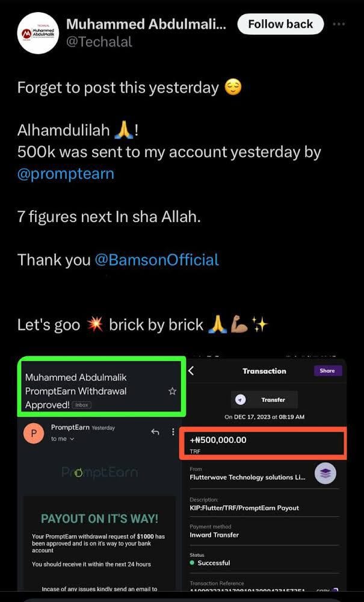Screen dimensions: 364x602
Task: Click the PromptEarn sender avatar
Action: pyautogui.click(x=34, y=433)
